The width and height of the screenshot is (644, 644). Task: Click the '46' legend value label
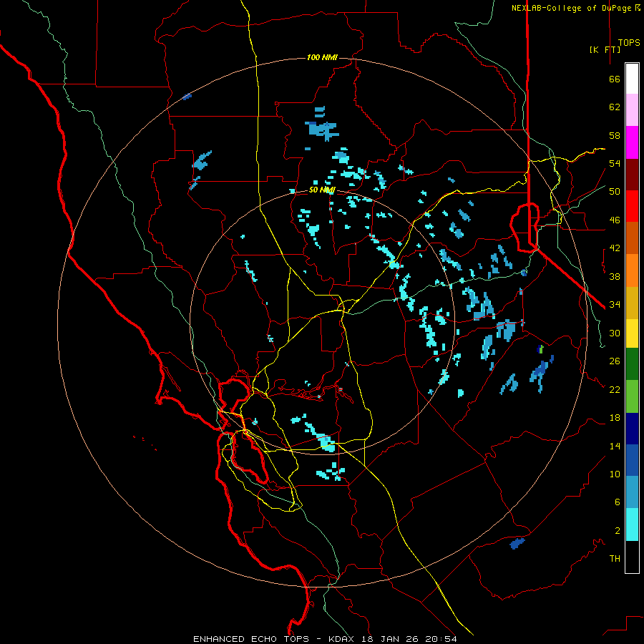point(615,220)
